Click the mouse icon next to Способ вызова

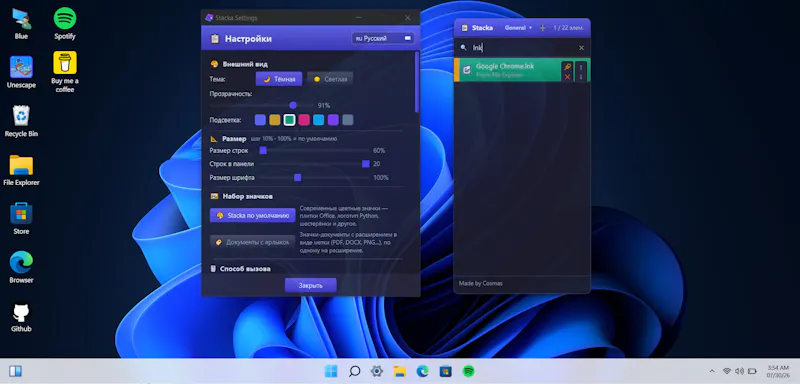pyautogui.click(x=213, y=268)
